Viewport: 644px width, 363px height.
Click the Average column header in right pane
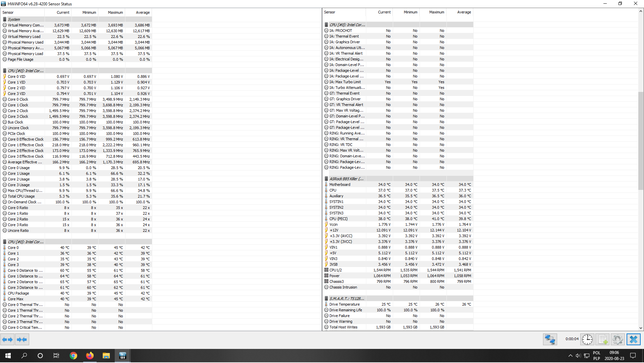[x=460, y=12]
